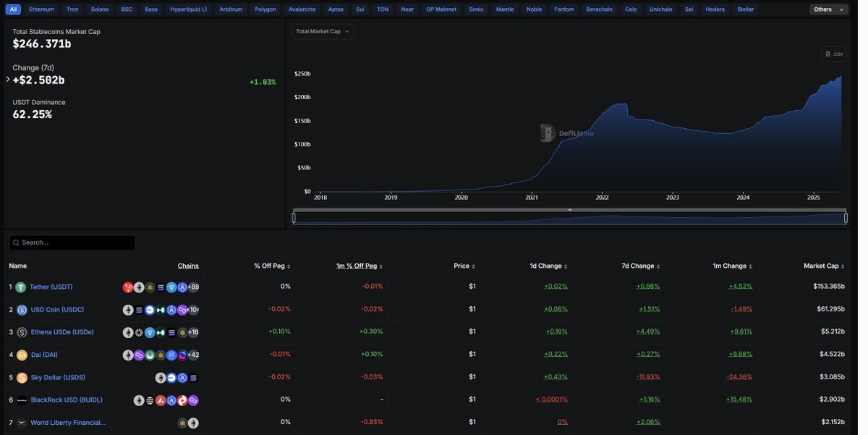Click the TON chain icon in Tether row

[171, 287]
